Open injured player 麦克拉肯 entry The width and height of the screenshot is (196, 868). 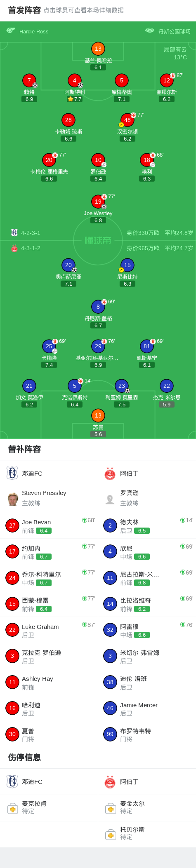pos(49,807)
